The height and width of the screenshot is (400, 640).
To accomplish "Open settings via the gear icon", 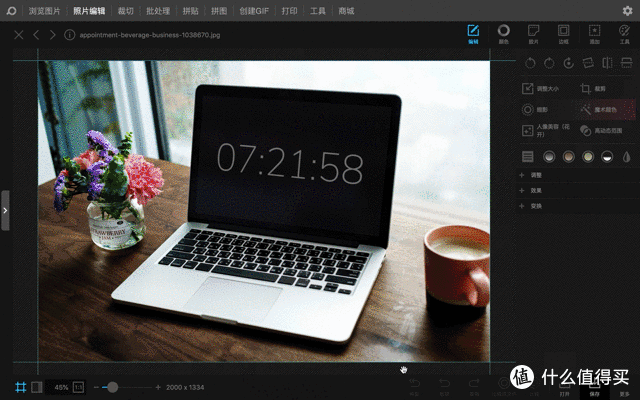I will click(x=627, y=11).
